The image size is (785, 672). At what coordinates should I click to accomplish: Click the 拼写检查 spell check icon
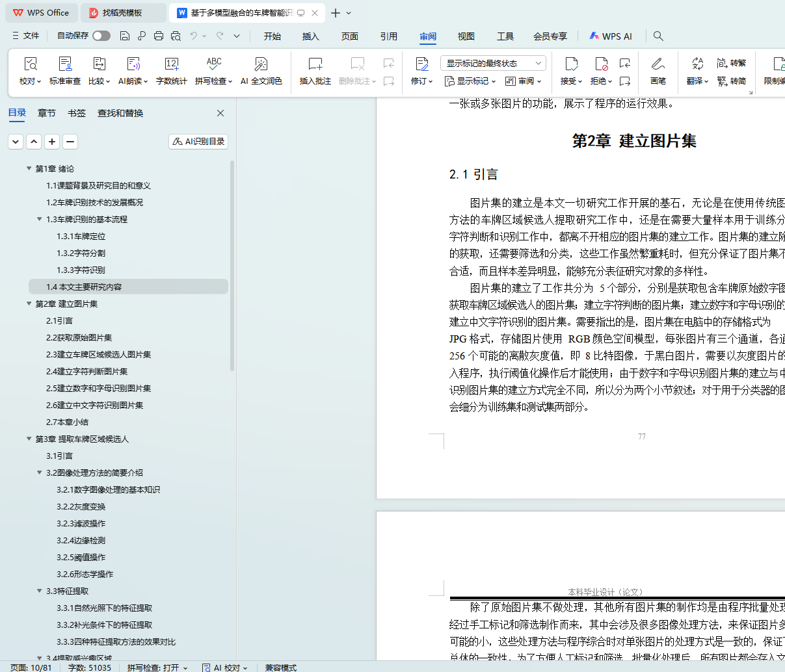click(213, 65)
